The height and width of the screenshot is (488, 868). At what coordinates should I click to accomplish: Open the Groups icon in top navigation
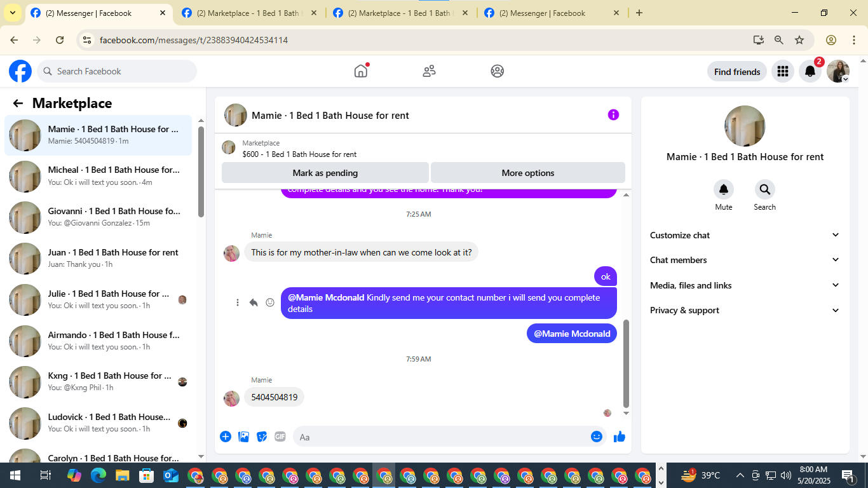click(x=498, y=71)
